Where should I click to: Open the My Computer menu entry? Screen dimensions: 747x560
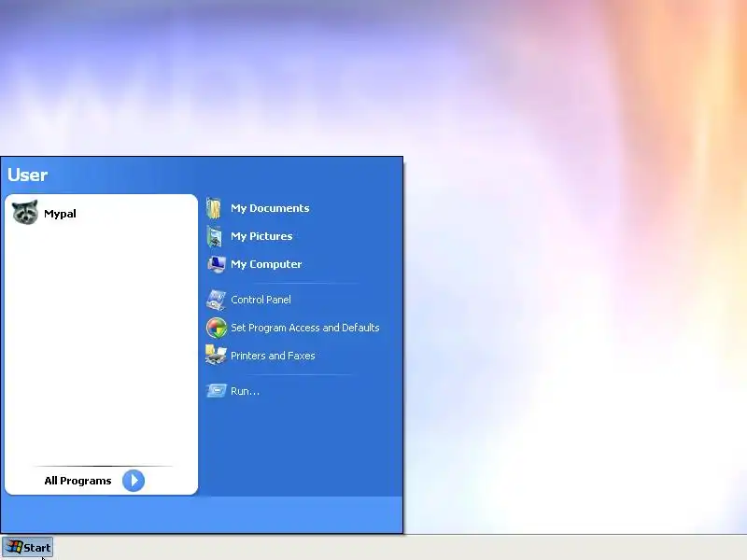(266, 264)
